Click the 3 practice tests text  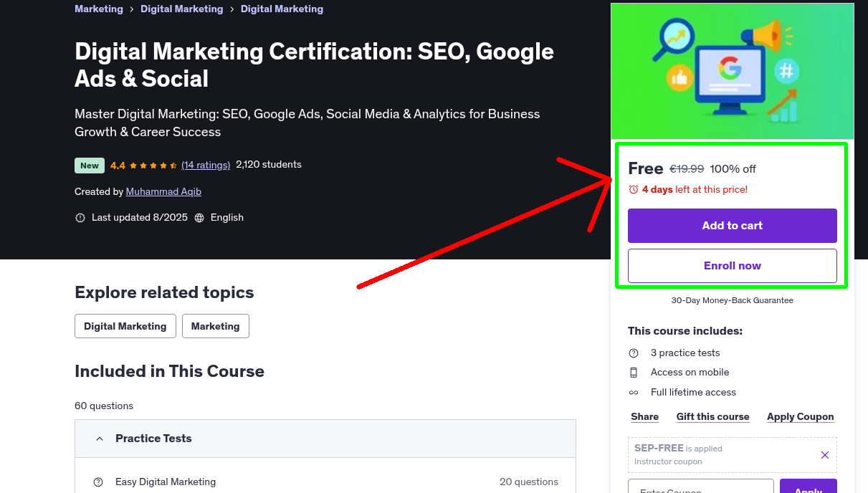pos(685,353)
